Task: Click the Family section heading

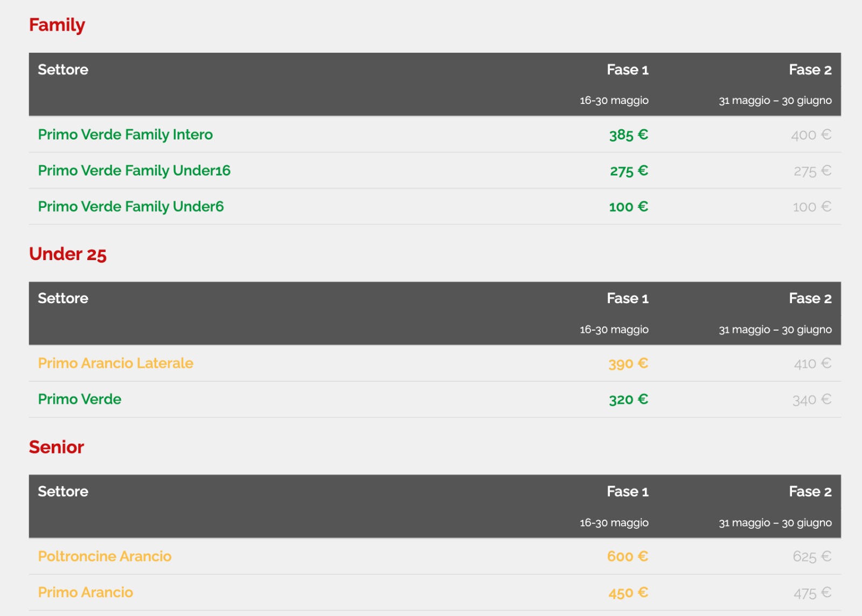Action: (57, 25)
